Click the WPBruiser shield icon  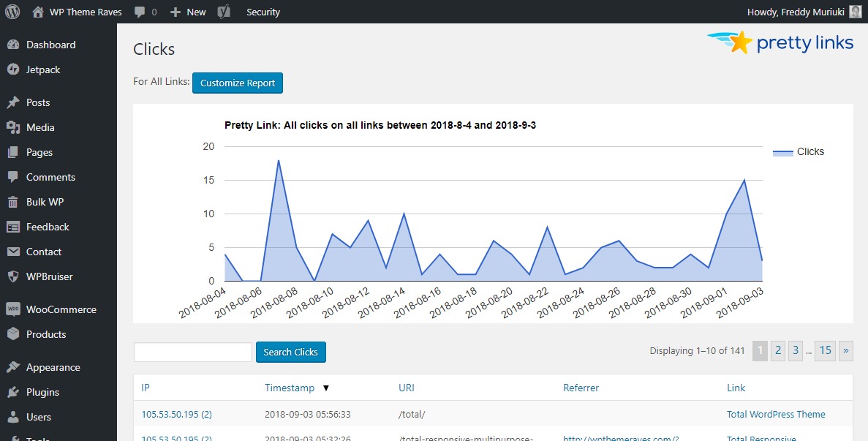click(13, 276)
